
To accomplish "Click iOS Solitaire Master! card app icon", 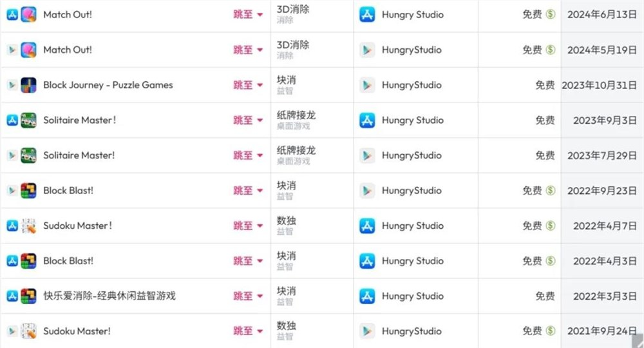I will point(28,121).
